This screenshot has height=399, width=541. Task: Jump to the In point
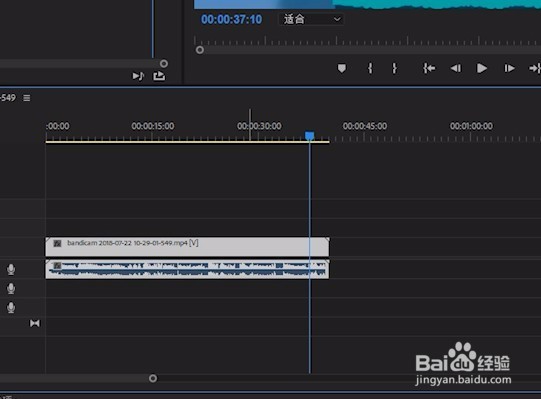pyautogui.click(x=429, y=68)
